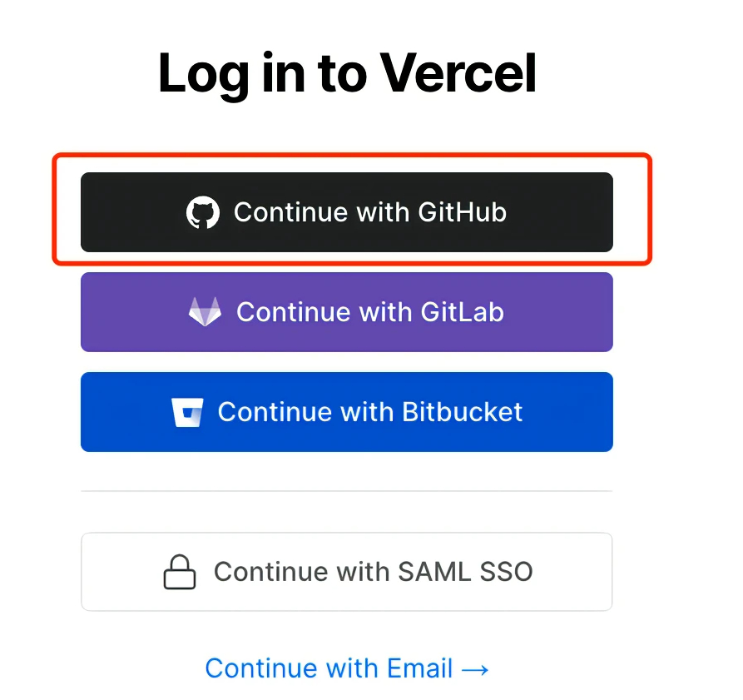Click the word Vercel in the title
The height and width of the screenshot is (700, 743).
click(458, 73)
